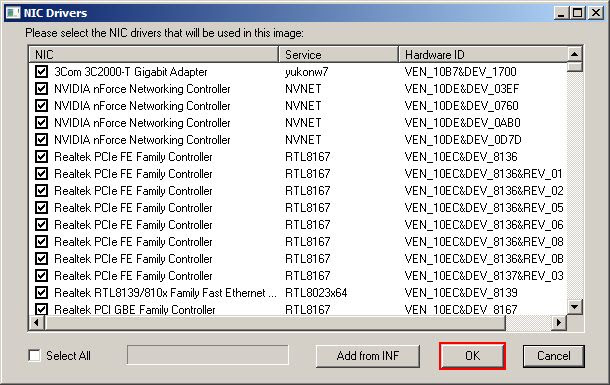The height and width of the screenshot is (385, 610).
Task: Click NVNET service in the DEV_0D7D row
Action: pos(303,140)
